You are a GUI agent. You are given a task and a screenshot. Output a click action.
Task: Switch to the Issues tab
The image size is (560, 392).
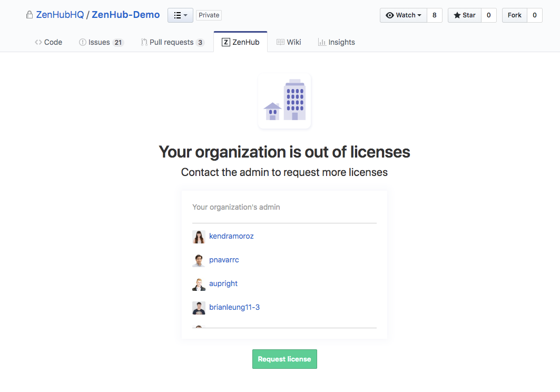[x=101, y=42]
